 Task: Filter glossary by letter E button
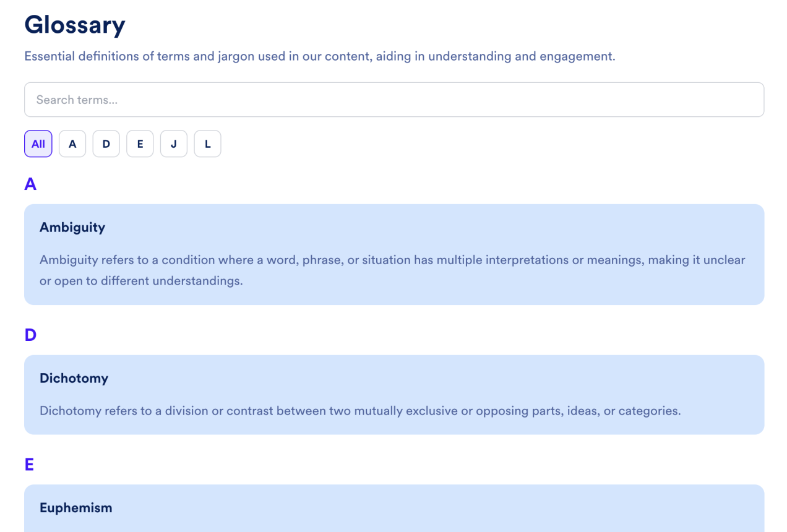[140, 144]
